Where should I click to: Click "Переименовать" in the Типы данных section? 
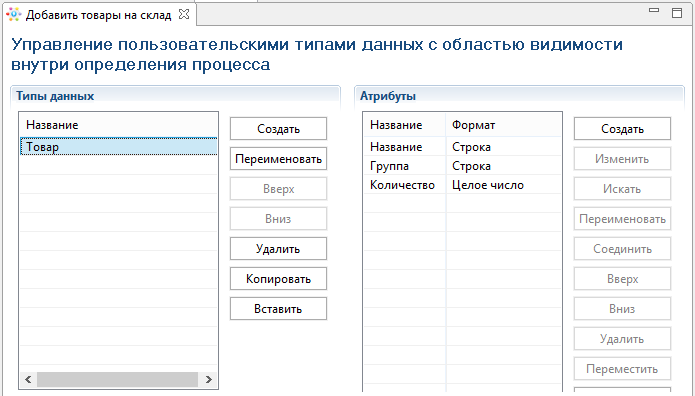[x=278, y=159]
